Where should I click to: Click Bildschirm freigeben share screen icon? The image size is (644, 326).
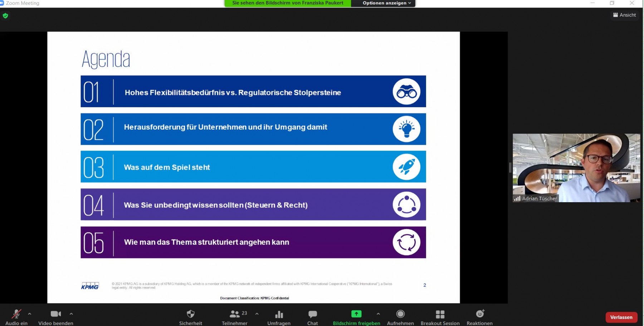coord(356,315)
